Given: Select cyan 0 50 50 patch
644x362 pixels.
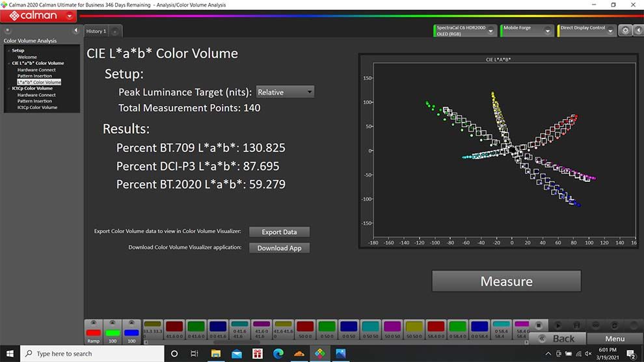Looking at the screenshot, I should [371, 330].
